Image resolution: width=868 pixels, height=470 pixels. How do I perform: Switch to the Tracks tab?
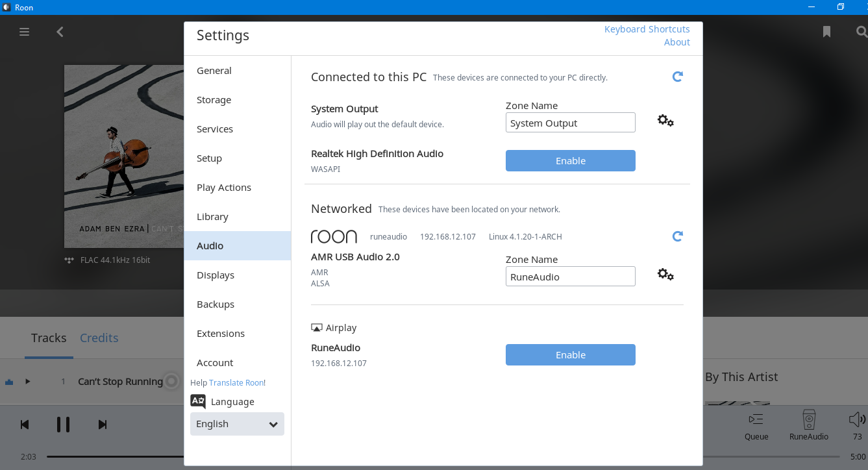point(49,338)
